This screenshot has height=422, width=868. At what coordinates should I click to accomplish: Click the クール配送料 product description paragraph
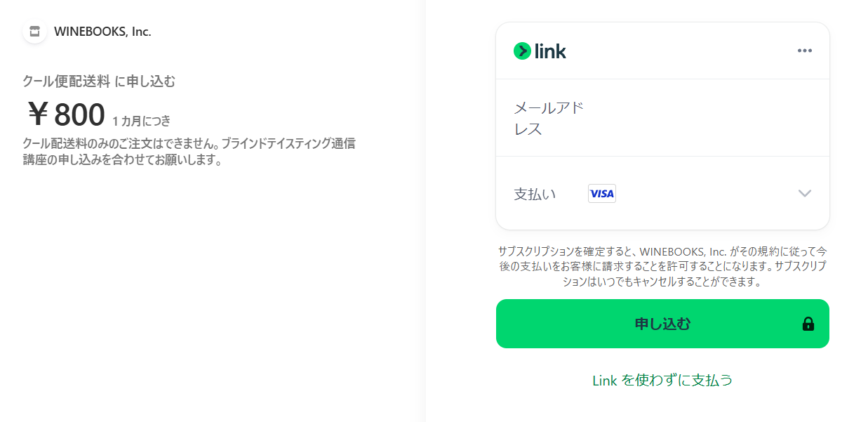click(x=189, y=152)
